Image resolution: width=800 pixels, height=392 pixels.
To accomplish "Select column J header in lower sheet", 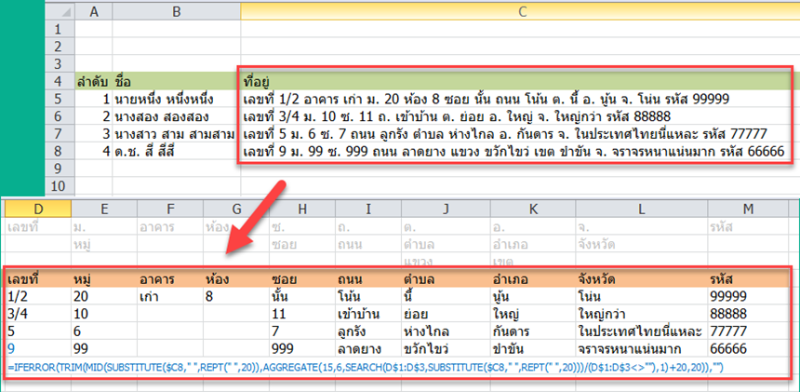I will click(445, 208).
